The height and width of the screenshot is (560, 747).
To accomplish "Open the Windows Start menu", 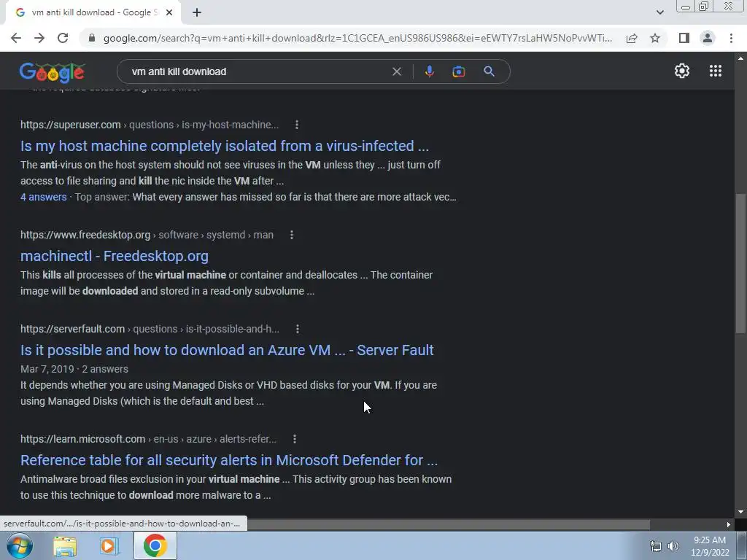I will [x=18, y=545].
